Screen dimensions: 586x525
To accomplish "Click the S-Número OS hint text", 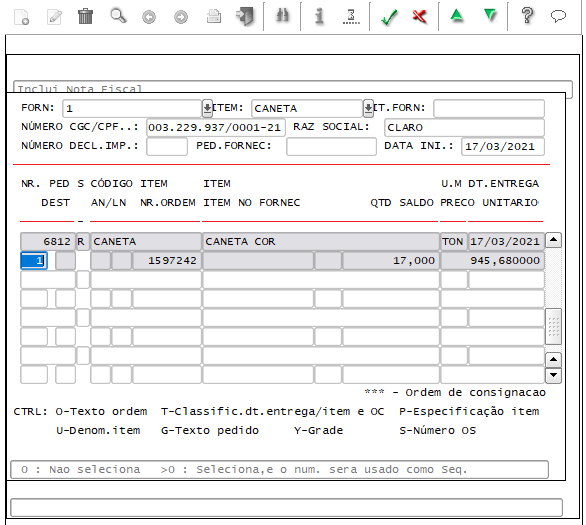I will point(438,430).
